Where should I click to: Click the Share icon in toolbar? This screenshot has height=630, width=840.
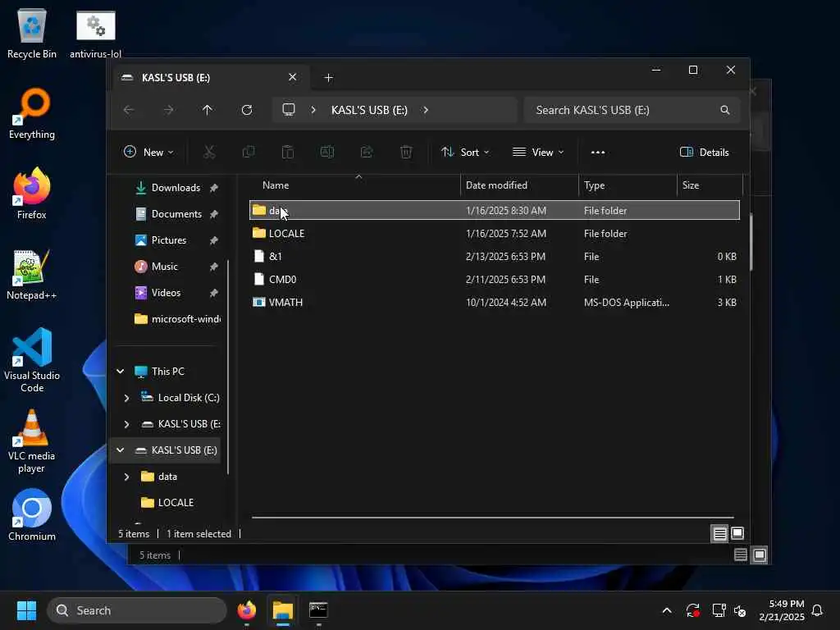coord(367,152)
